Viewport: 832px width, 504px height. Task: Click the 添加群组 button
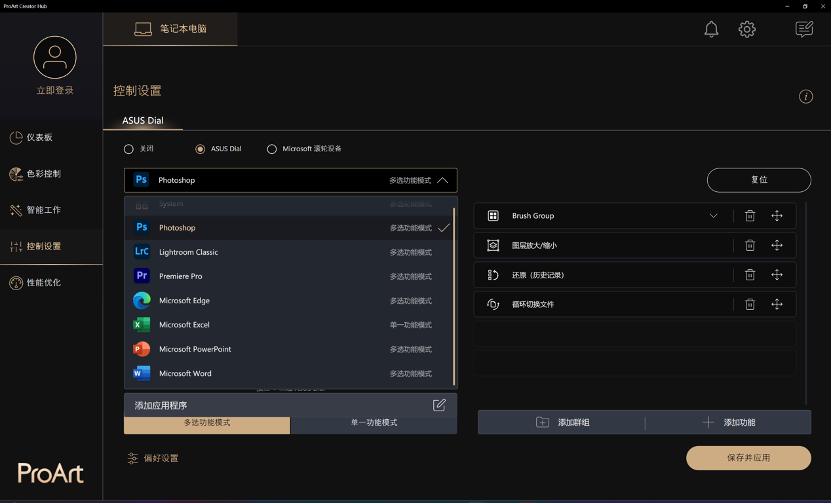click(562, 422)
